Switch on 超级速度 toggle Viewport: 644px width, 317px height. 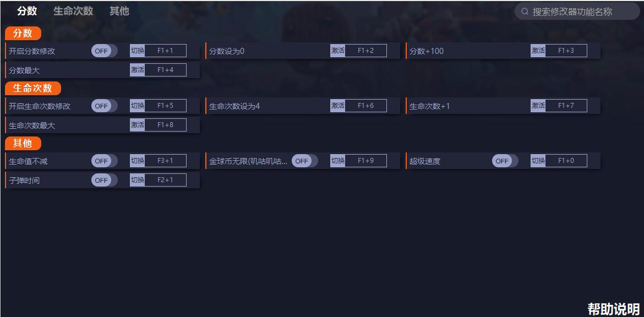pyautogui.click(x=505, y=161)
